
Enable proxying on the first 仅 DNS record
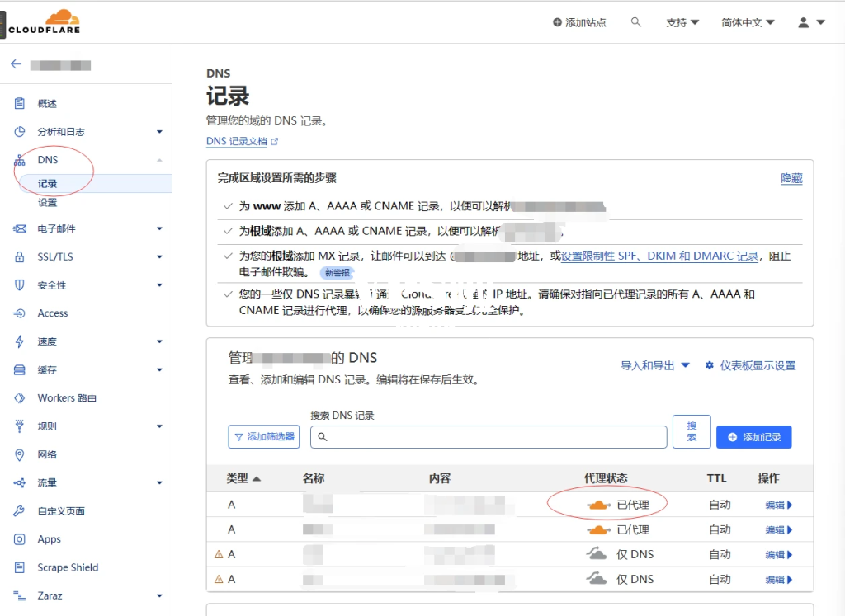pyautogui.click(x=596, y=554)
